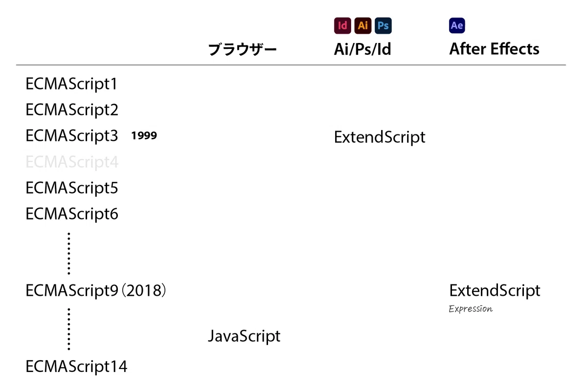
Task: Click the InDesign Id icon
Action: point(342,25)
